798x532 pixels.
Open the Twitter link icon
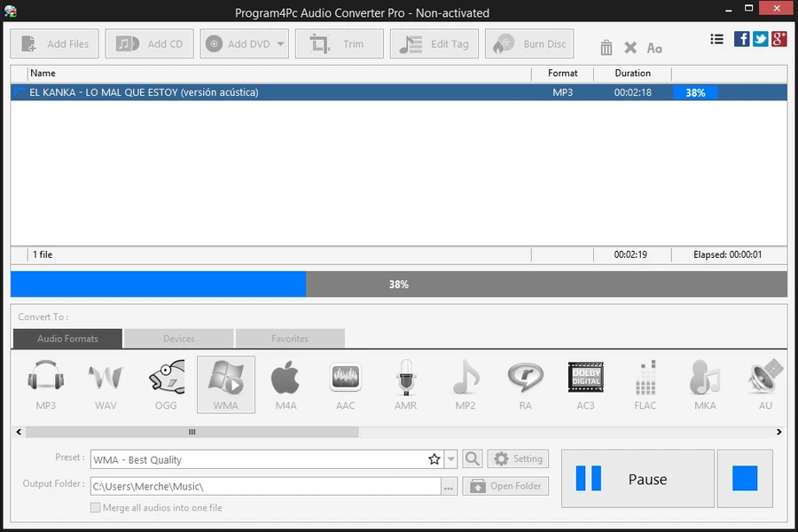pos(761,39)
